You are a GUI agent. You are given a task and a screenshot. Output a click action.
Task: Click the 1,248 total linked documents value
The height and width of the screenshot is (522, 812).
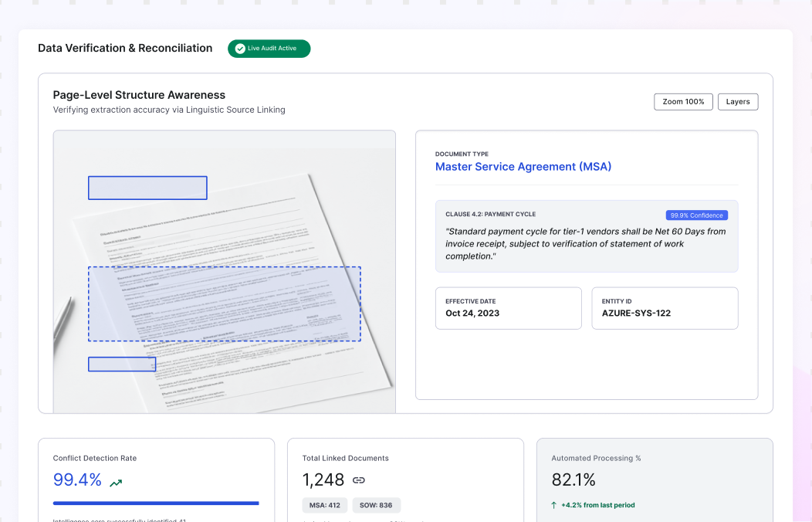pyautogui.click(x=323, y=480)
